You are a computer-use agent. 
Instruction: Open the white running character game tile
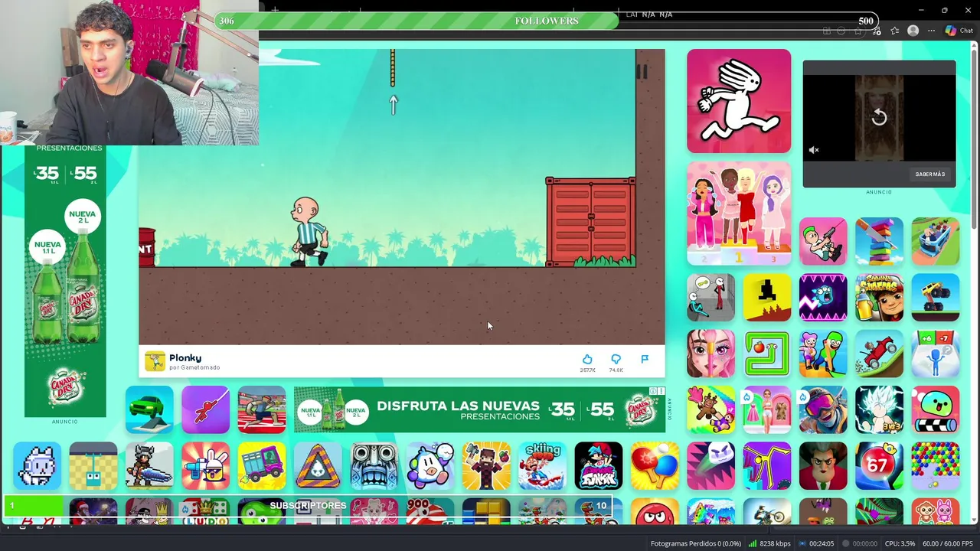[739, 101]
